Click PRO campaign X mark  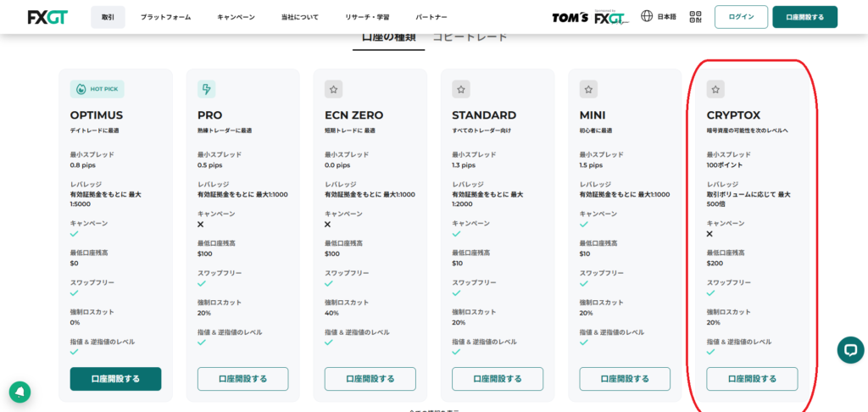pyautogui.click(x=201, y=225)
